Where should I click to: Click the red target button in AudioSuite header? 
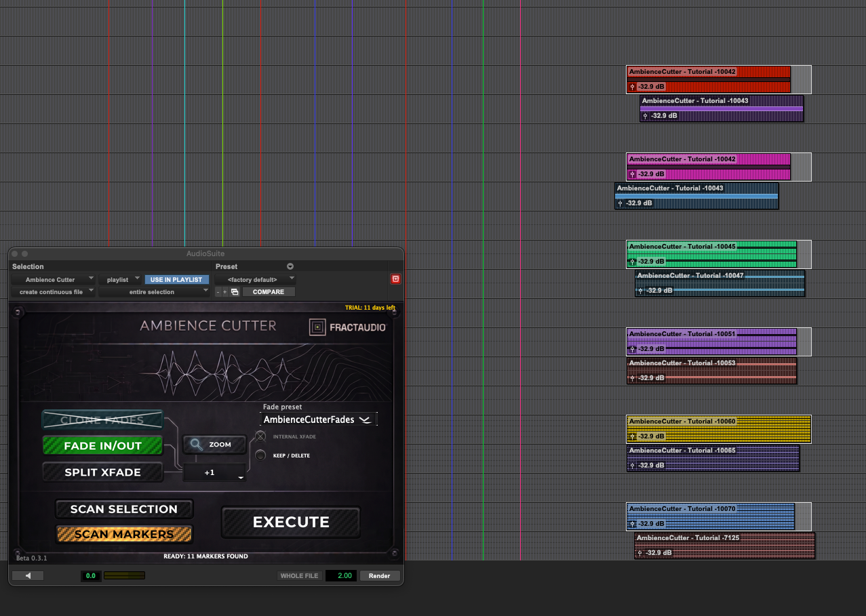click(395, 279)
